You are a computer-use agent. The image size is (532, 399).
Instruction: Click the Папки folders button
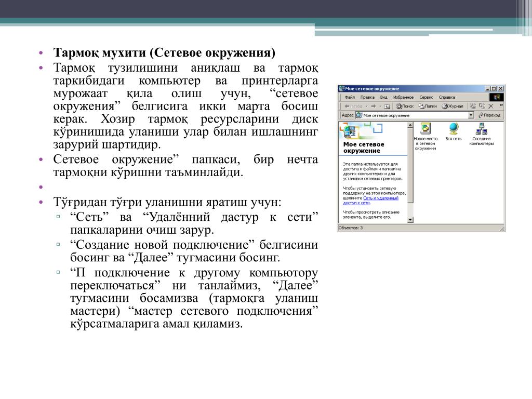click(428, 106)
